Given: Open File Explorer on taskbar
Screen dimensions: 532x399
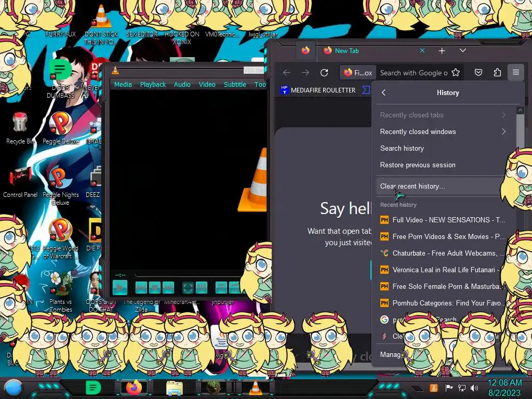Looking at the screenshot, I should (175, 388).
